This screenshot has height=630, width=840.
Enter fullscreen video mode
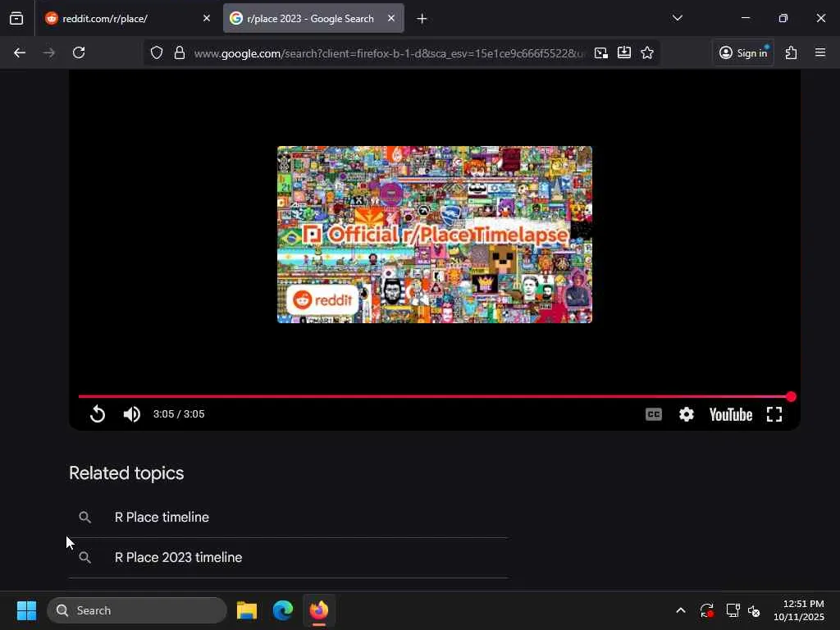click(x=774, y=414)
